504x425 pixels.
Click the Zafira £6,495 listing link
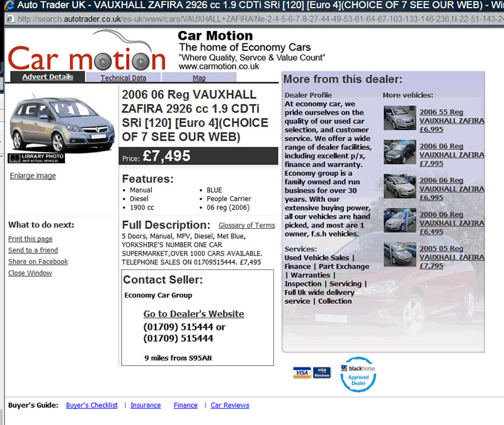pos(452,223)
